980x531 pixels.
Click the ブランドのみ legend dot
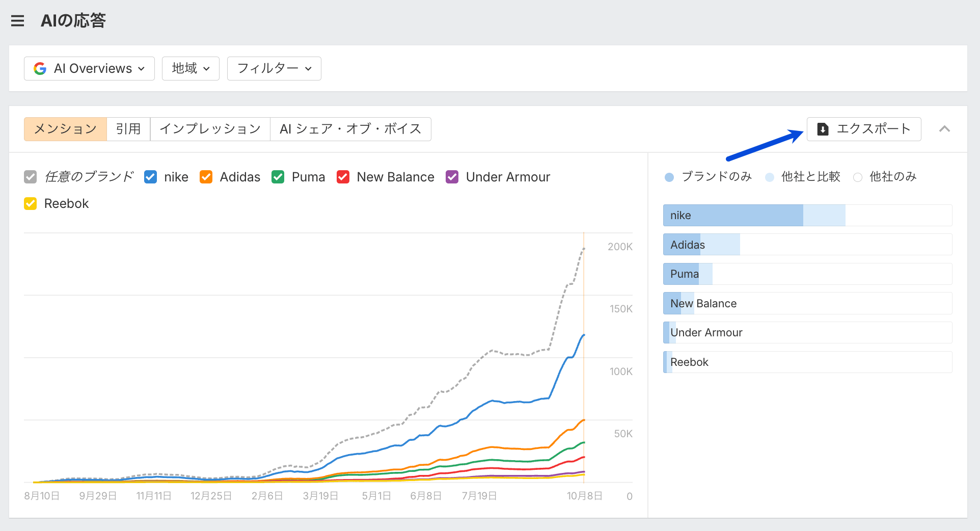pos(669,177)
